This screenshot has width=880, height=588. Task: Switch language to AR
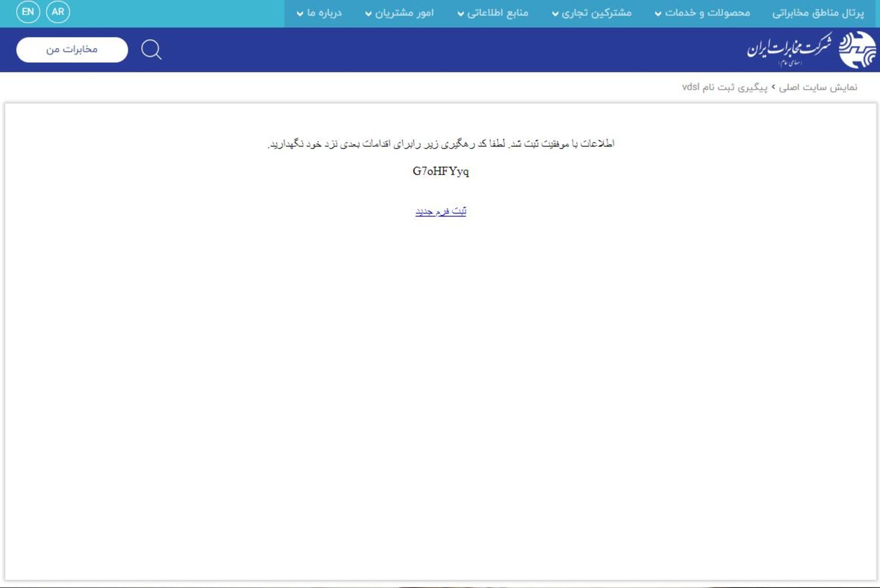pos(58,12)
